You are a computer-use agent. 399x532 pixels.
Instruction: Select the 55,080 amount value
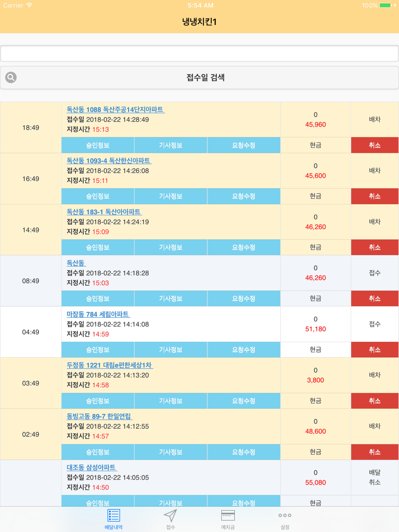pyautogui.click(x=315, y=483)
